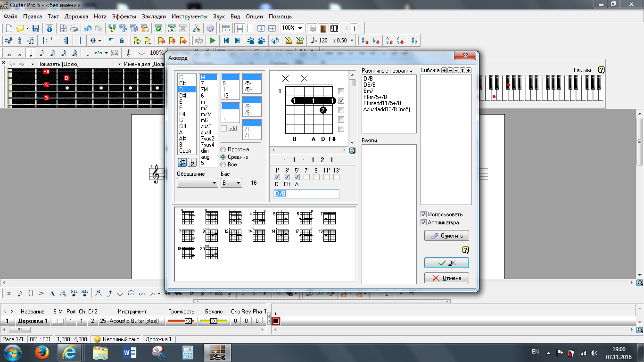Click the sharp (♯) notation button
Image resolution: width=644 pixels, height=362 pixels.
(182, 163)
